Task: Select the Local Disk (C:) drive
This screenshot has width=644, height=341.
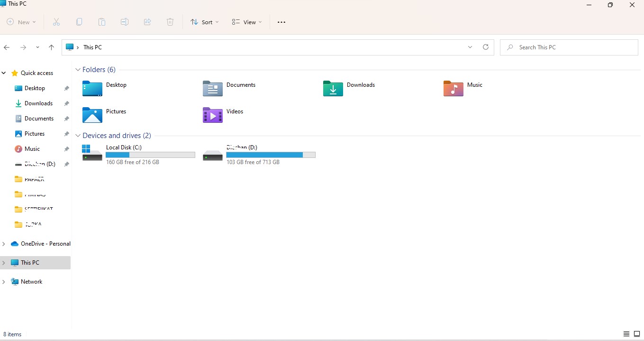Action: pos(138,155)
